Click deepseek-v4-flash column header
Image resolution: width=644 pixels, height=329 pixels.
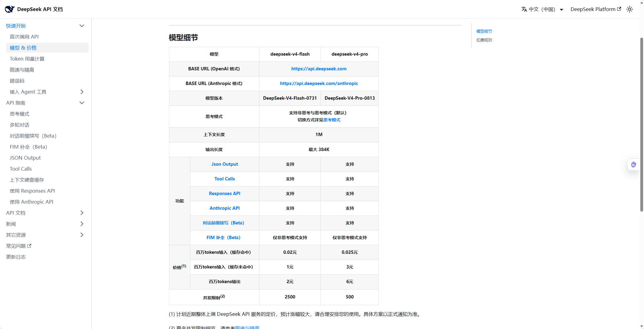point(290,54)
